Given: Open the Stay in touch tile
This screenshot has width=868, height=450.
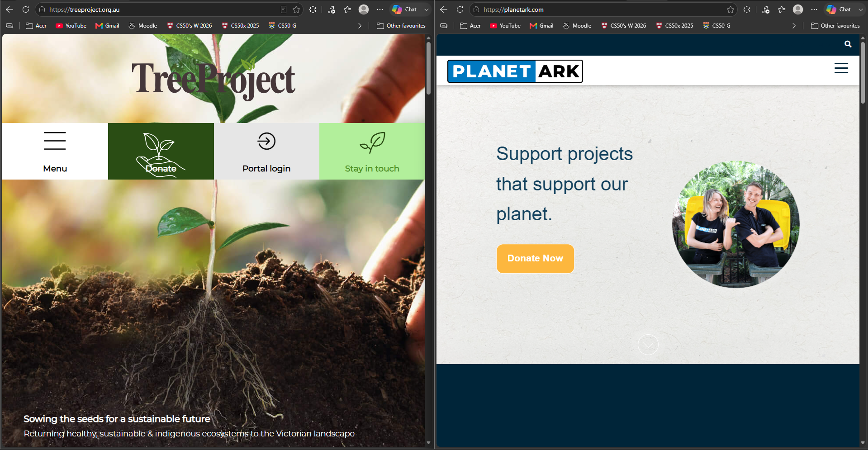Looking at the screenshot, I should click(x=372, y=151).
